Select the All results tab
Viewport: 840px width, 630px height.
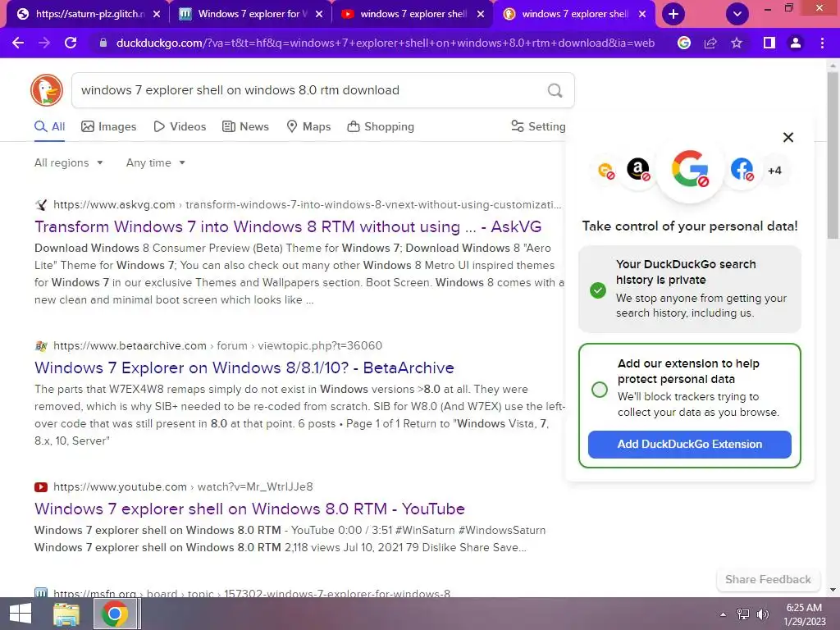coord(50,127)
